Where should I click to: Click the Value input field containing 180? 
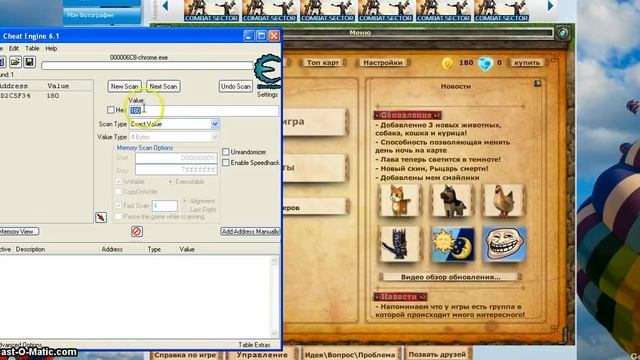point(203,110)
